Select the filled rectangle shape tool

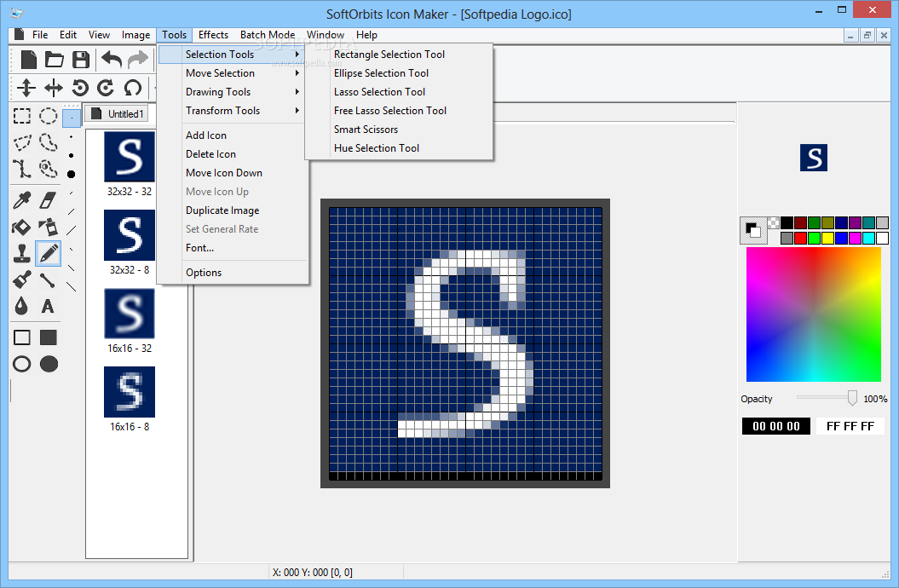tap(49, 337)
